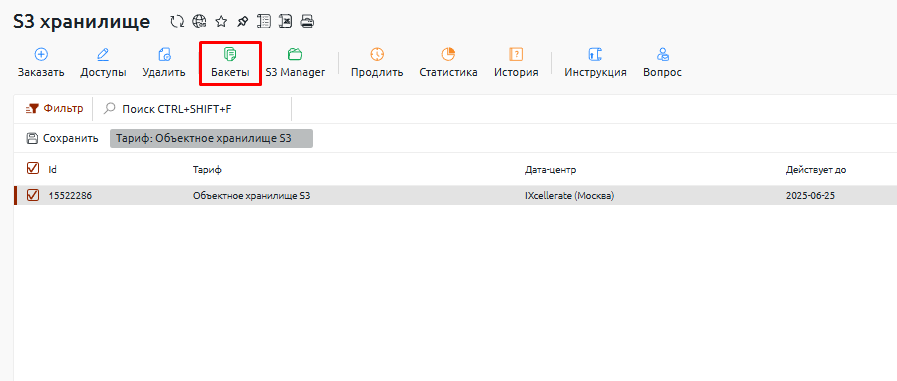Viewport: 897px width, 381px height.
Task: Sort by the Действует до column header
Action: (x=816, y=170)
